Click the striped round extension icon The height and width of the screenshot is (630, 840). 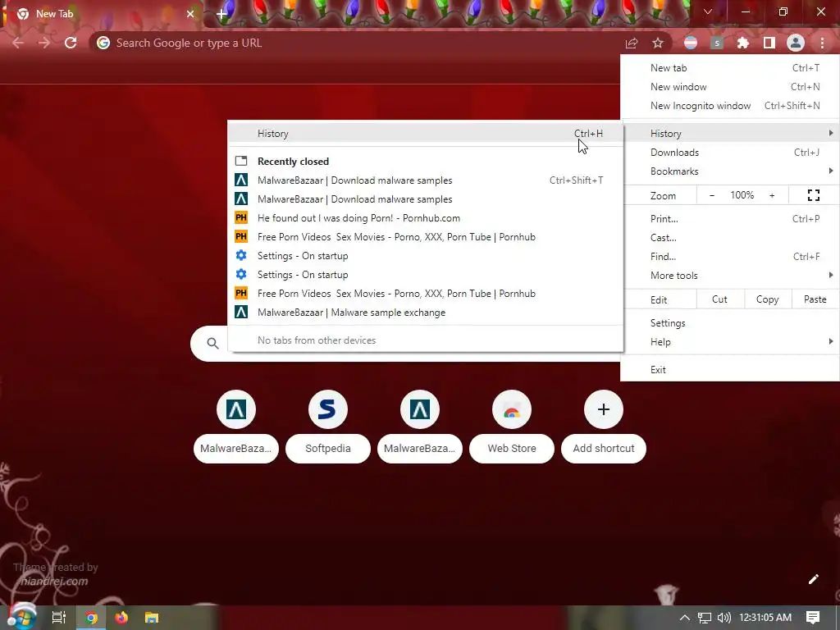(x=691, y=43)
